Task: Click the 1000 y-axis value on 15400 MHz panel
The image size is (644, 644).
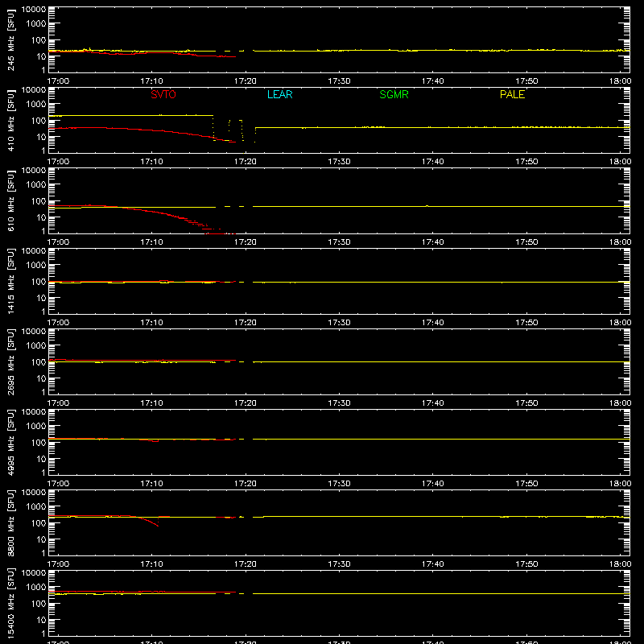Action: [36, 588]
